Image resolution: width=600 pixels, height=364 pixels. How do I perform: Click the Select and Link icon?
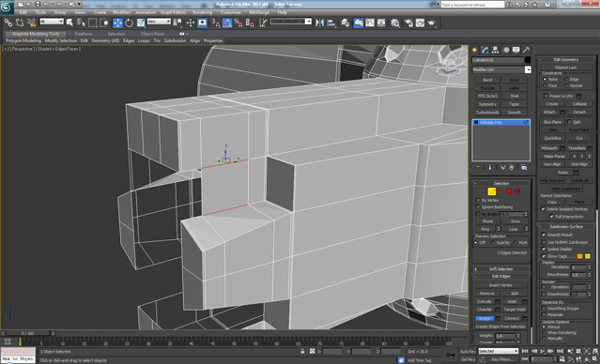pos(8,23)
